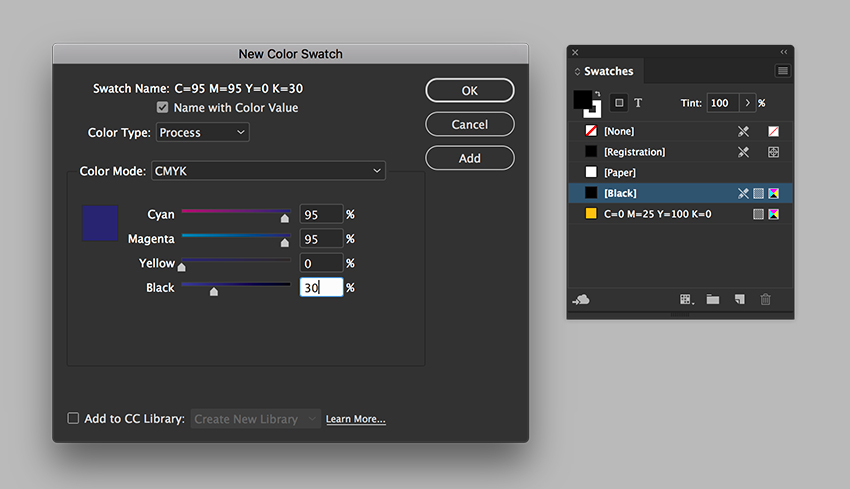Screen dimensions: 850x489
Task: Click the add swatch to CC library cloud icon
Action: (x=581, y=299)
